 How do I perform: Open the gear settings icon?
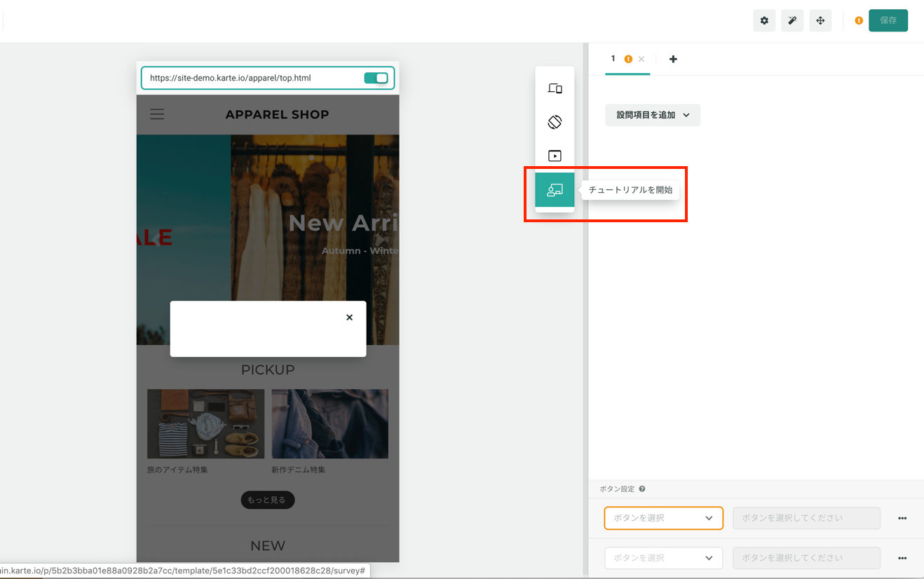click(764, 20)
